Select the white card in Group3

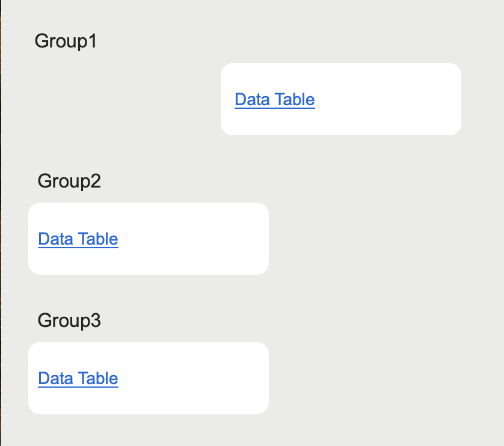[148, 378]
